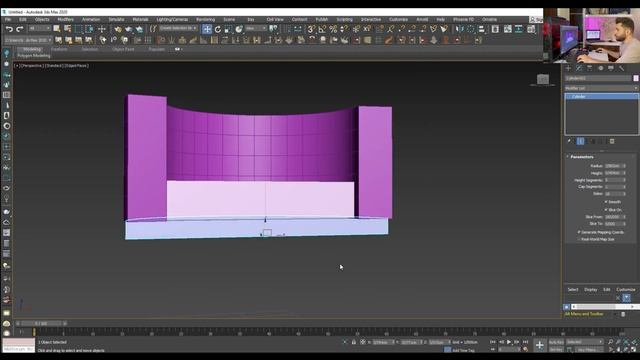Toggle the Smooth checkbox
Screen dimensions: 640x360
tap(606, 202)
